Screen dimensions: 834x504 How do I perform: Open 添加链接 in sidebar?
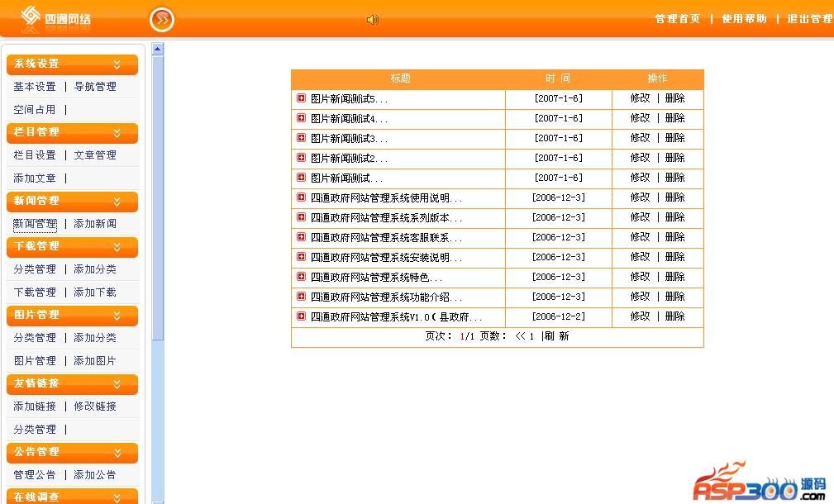pyautogui.click(x=35, y=407)
